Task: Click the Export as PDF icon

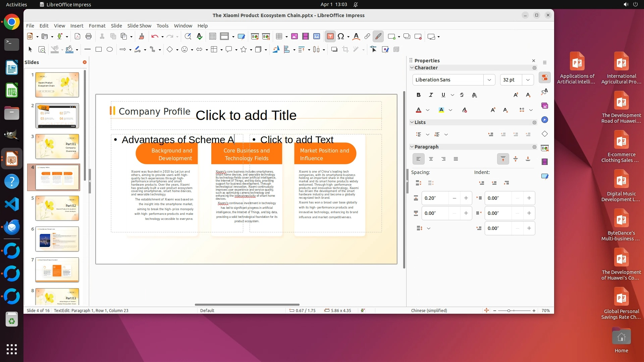Action: [77, 37]
